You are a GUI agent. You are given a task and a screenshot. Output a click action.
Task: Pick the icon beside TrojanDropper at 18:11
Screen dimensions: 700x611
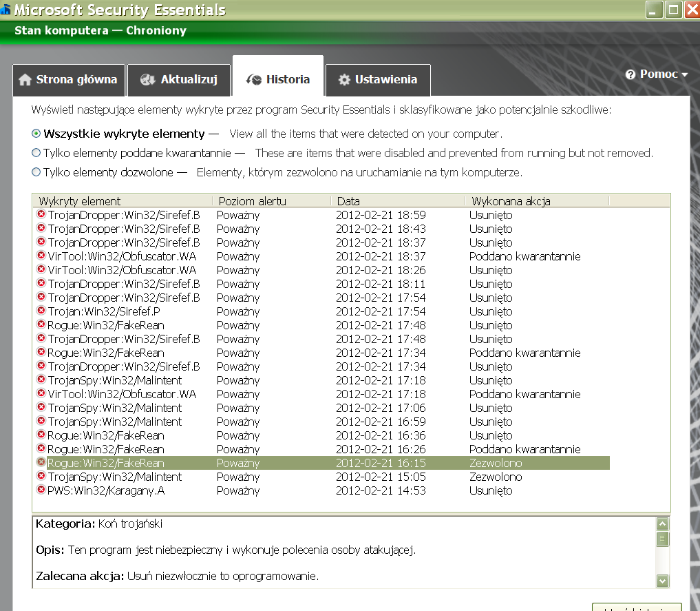point(41,283)
